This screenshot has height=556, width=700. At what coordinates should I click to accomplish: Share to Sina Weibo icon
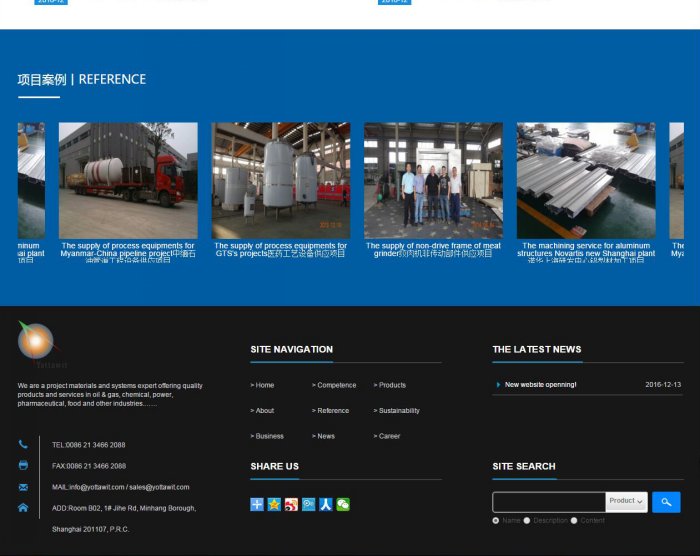tap(291, 505)
